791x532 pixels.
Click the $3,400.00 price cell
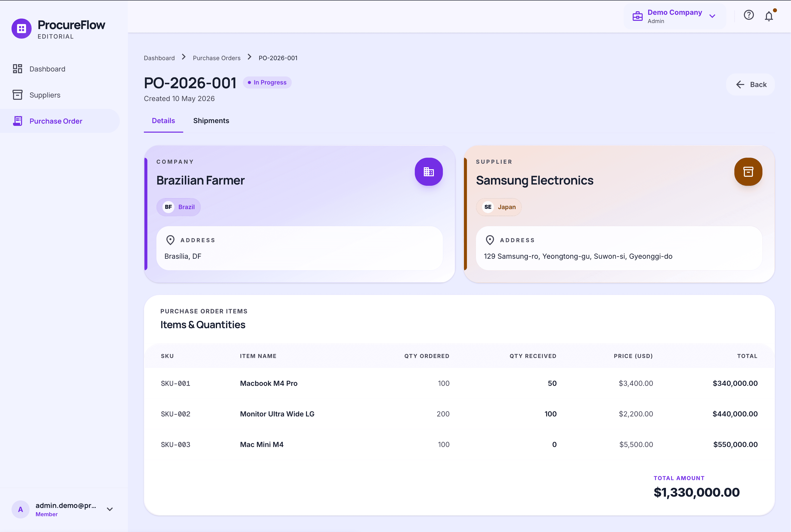click(636, 383)
